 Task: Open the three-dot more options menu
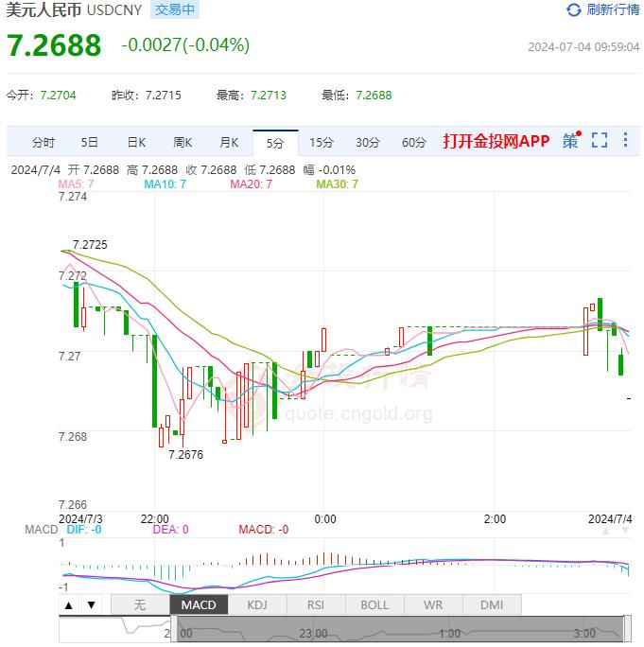click(x=625, y=140)
